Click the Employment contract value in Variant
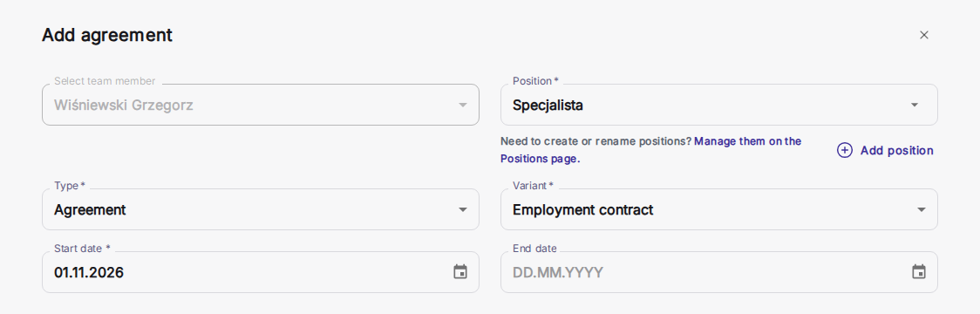The width and height of the screenshot is (980, 314). pos(582,209)
